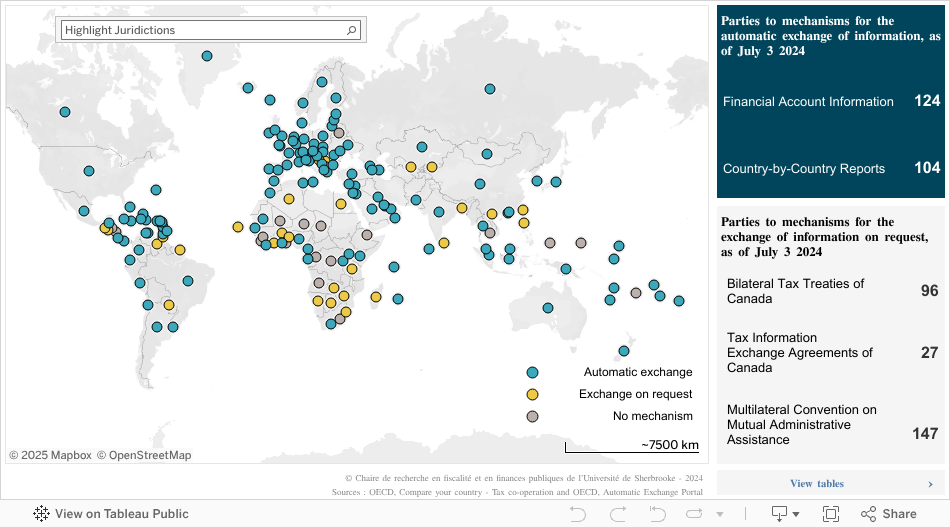Click the Share button

click(x=888, y=514)
